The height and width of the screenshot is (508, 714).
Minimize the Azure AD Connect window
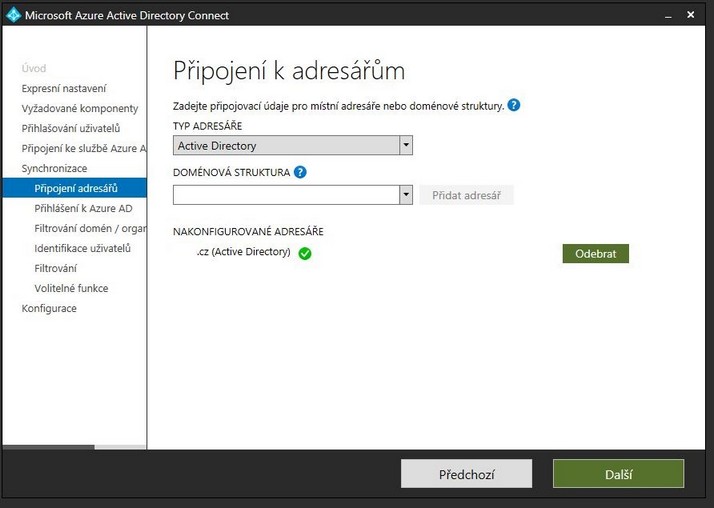coord(668,16)
